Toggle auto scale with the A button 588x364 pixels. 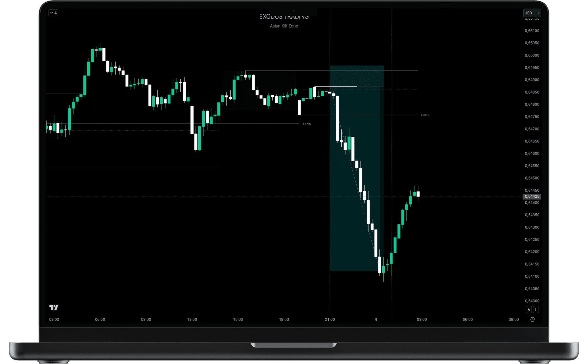[529, 310]
